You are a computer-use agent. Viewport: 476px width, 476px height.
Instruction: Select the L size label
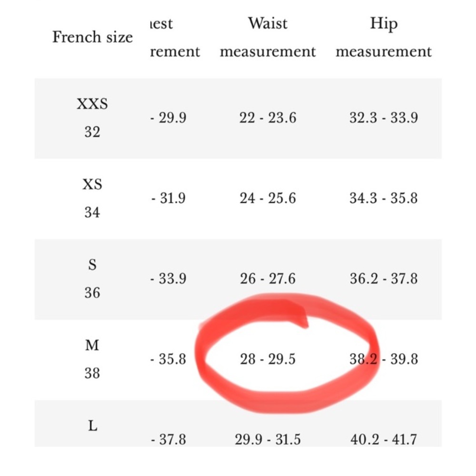pyautogui.click(x=93, y=426)
